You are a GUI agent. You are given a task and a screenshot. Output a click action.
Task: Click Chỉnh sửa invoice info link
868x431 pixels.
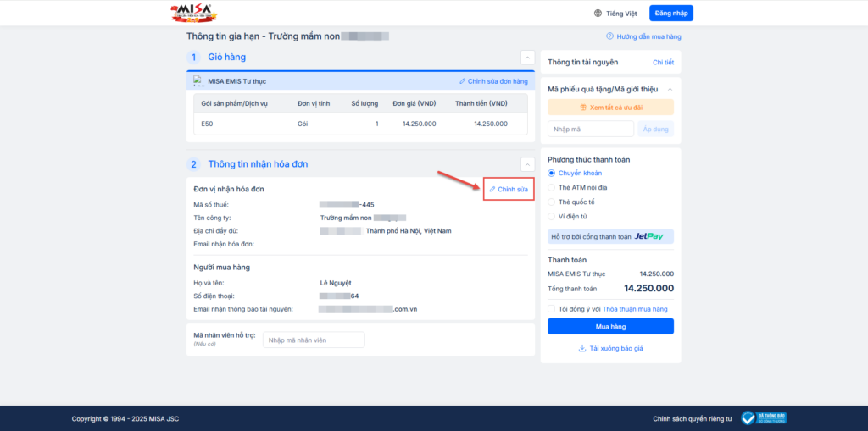[x=509, y=189]
